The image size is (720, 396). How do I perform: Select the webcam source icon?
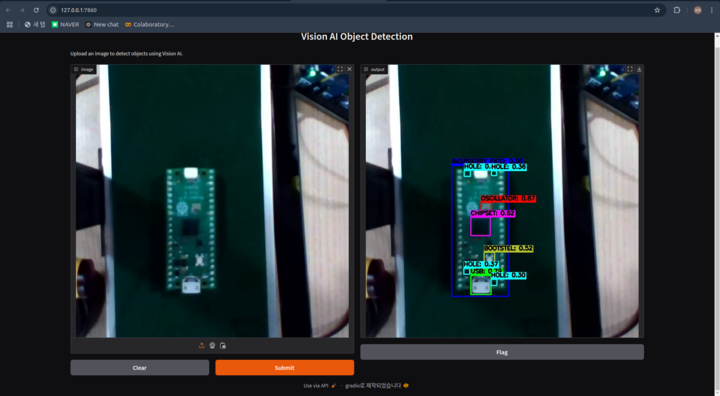(x=212, y=345)
